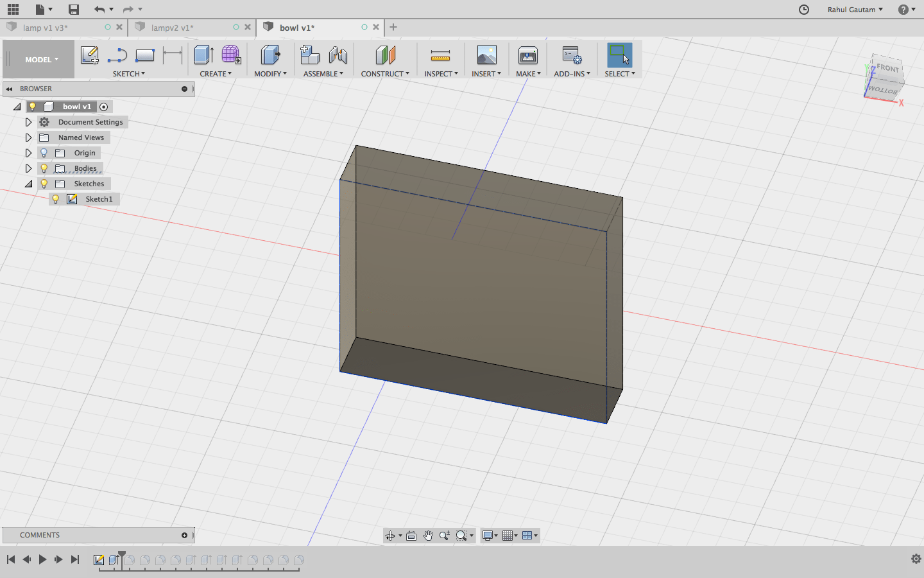
Task: Select the Extrude tool icon
Action: tap(204, 55)
